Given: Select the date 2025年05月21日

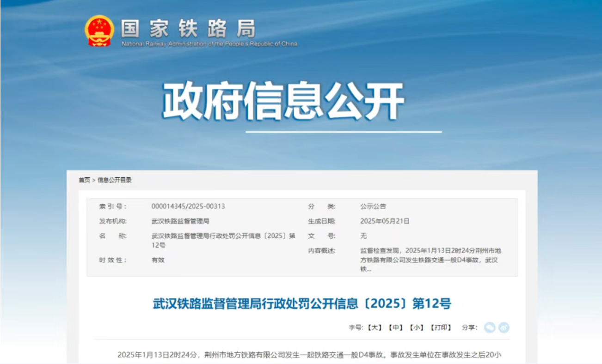Looking at the screenshot, I should click(x=385, y=221).
